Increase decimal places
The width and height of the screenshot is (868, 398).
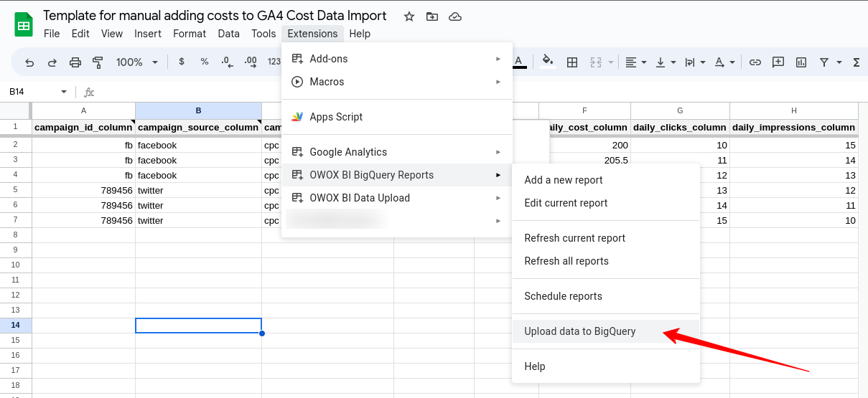251,62
